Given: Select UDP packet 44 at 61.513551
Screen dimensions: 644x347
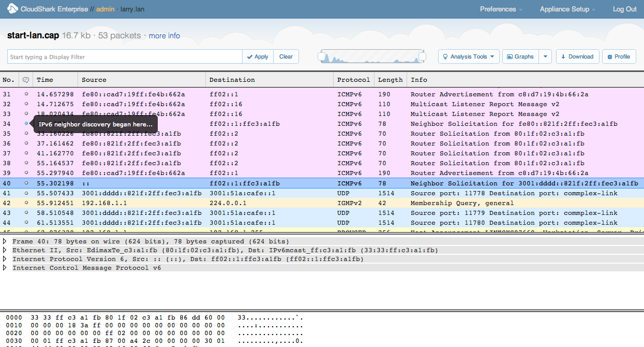Looking at the screenshot, I should (322, 223).
